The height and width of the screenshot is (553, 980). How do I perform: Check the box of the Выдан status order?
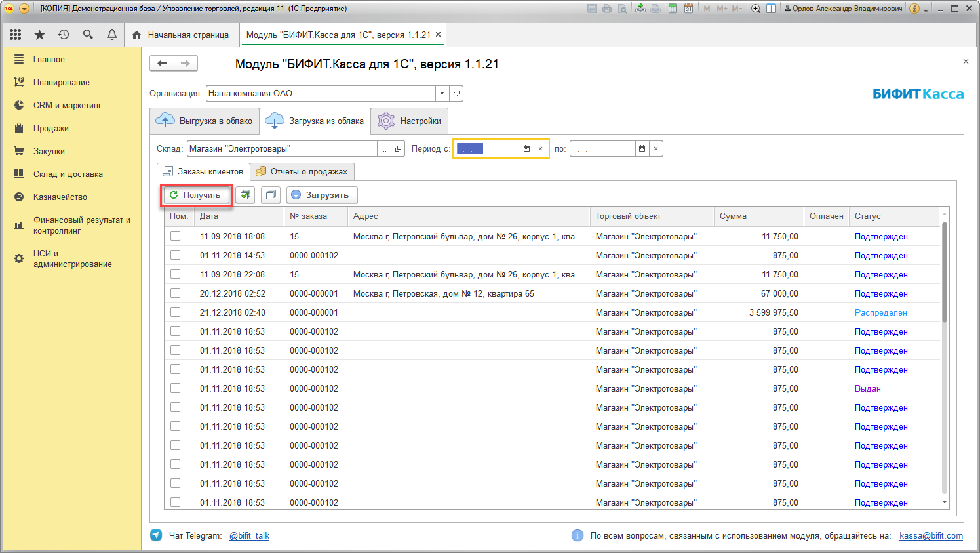point(175,388)
